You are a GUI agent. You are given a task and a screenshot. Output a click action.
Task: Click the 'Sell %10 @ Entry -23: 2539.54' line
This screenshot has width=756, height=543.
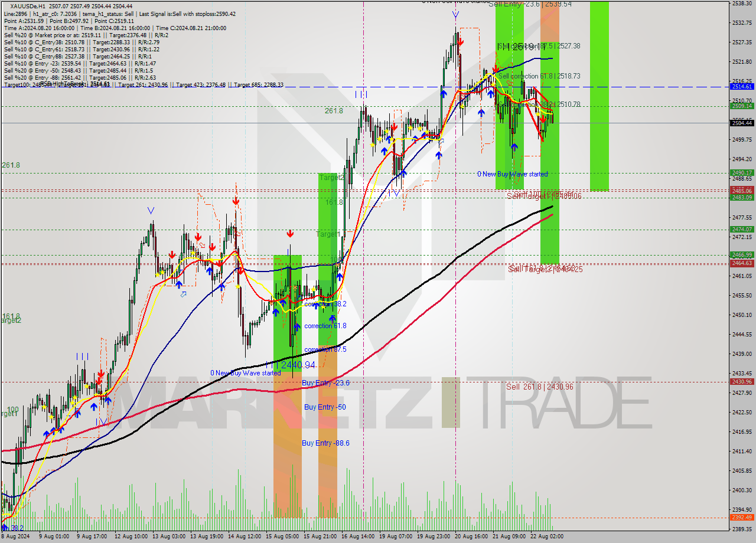click(x=80, y=63)
